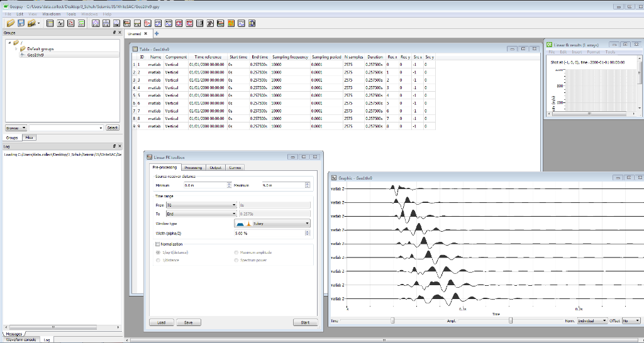Click the graphic waveform viewer toolbar icon

[61, 23]
